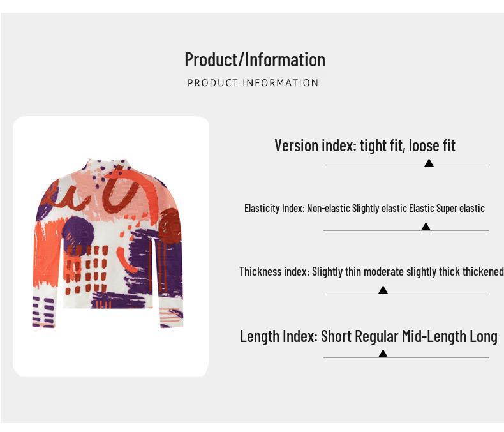This screenshot has height=432, width=504.
Task: Select the "Mid-Length" length option
Action: pyautogui.click(x=433, y=336)
